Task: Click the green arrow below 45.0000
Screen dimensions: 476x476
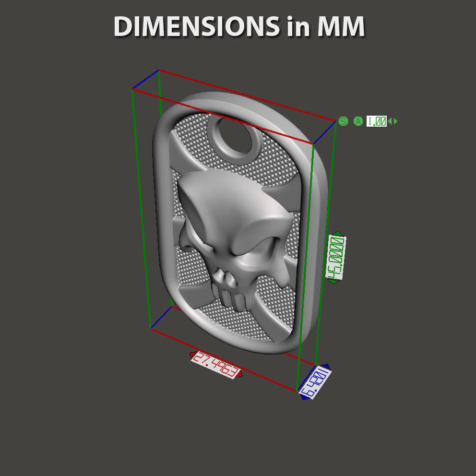Action: pyautogui.click(x=333, y=281)
